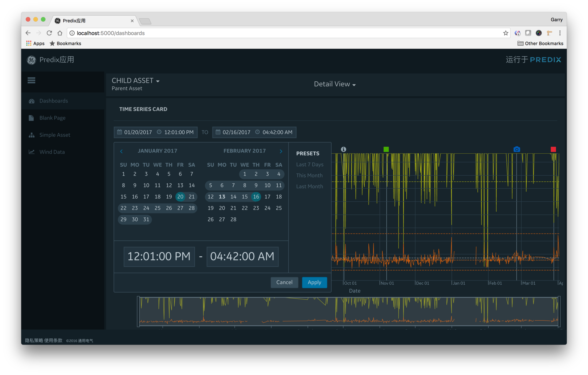The width and height of the screenshot is (588, 375).
Task: Go to previous month in calendar
Action: (x=121, y=151)
